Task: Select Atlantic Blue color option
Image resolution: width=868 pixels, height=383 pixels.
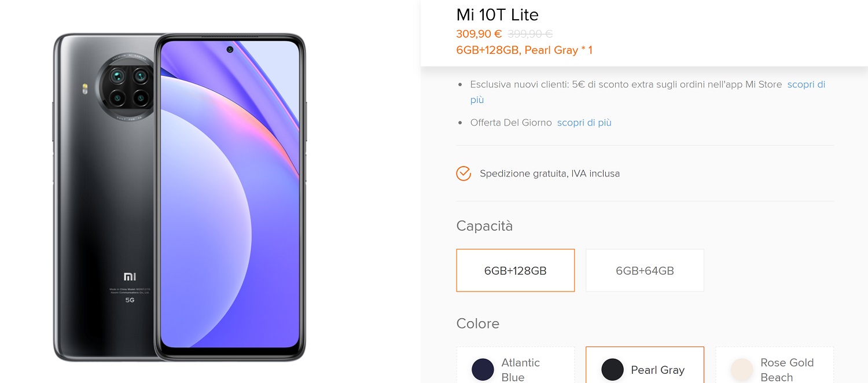Action: (x=516, y=365)
